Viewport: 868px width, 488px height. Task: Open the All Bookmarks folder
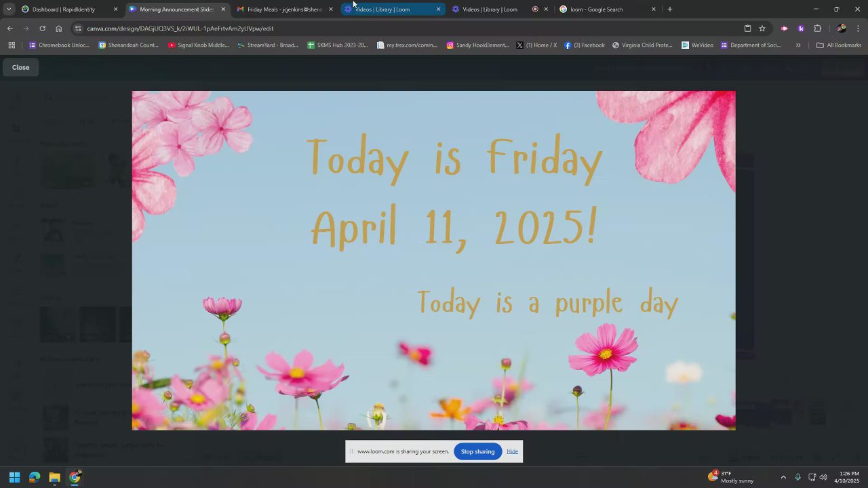(839, 45)
